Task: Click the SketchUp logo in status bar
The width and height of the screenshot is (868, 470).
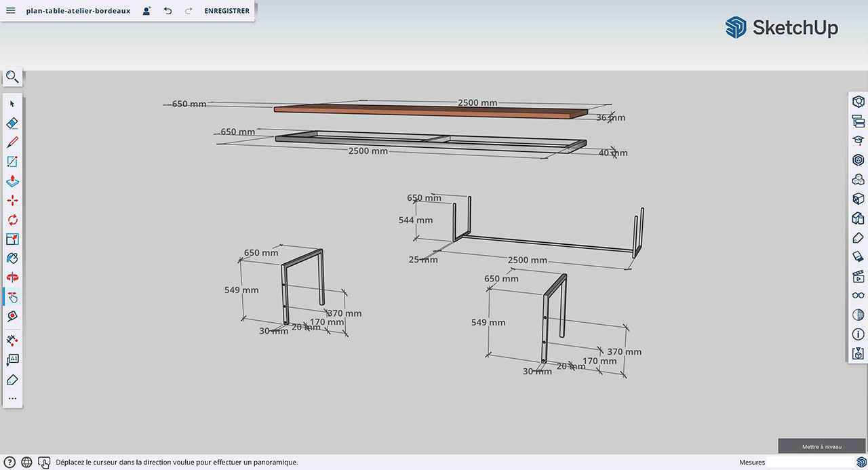Action: pos(861,462)
